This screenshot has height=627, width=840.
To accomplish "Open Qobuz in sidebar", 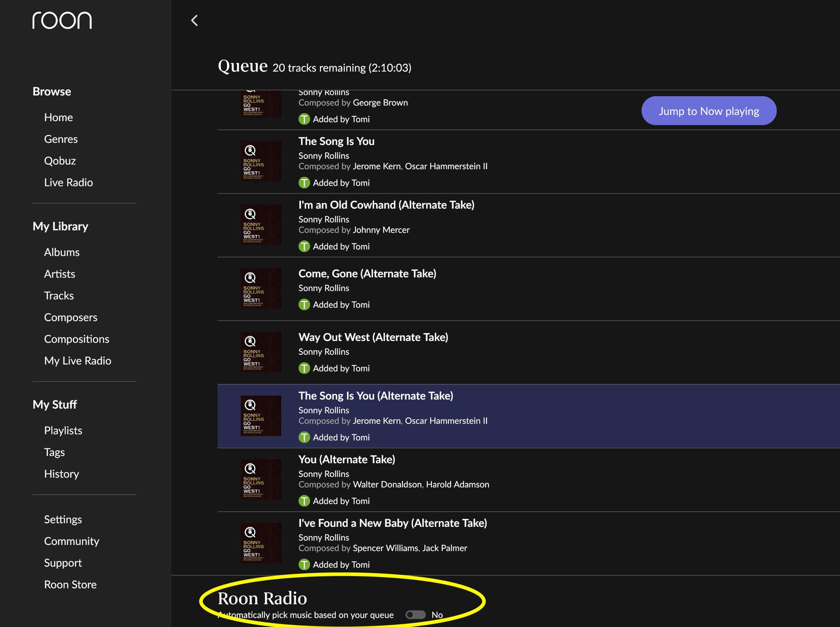I will click(60, 161).
